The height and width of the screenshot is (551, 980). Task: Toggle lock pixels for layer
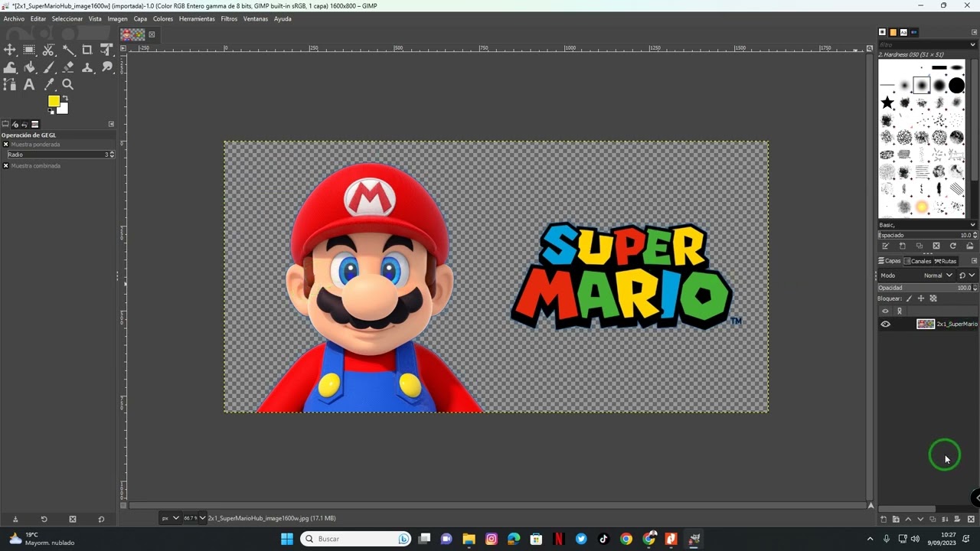click(x=910, y=298)
